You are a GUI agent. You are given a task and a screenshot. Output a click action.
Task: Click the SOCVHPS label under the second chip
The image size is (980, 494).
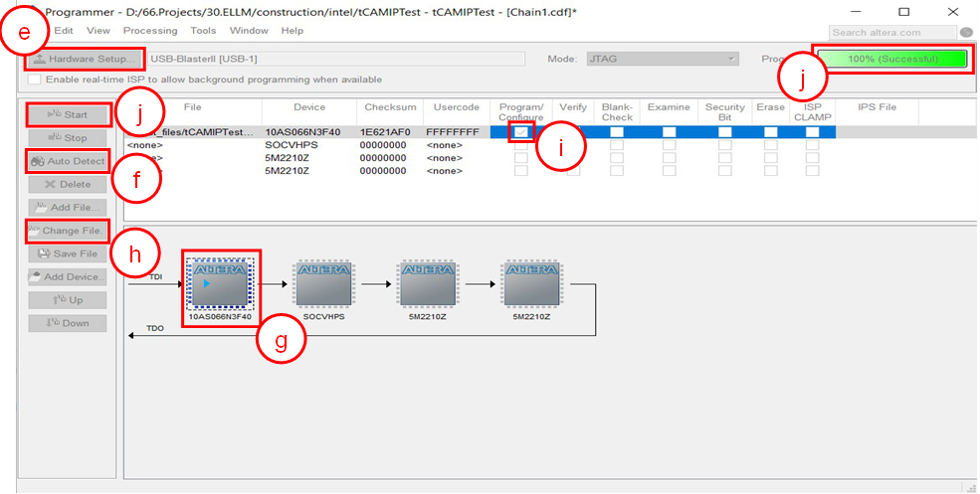pyautogui.click(x=323, y=317)
